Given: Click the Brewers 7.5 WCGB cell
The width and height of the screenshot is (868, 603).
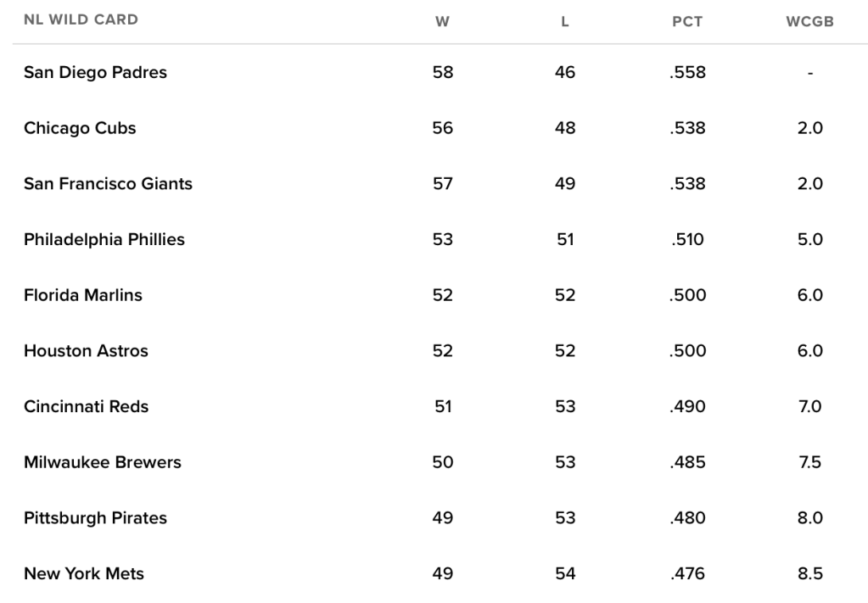Looking at the screenshot, I should pyautogui.click(x=810, y=463).
